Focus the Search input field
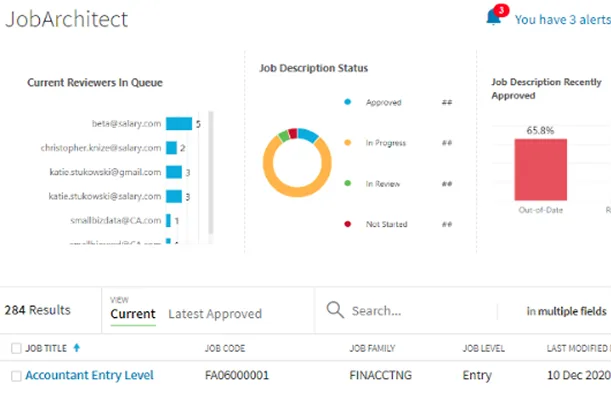The height and width of the screenshot is (397, 612). pyautogui.click(x=422, y=311)
